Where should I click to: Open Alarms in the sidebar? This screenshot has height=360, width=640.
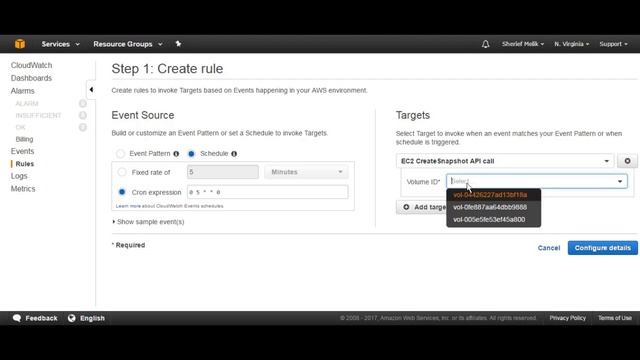coord(22,91)
